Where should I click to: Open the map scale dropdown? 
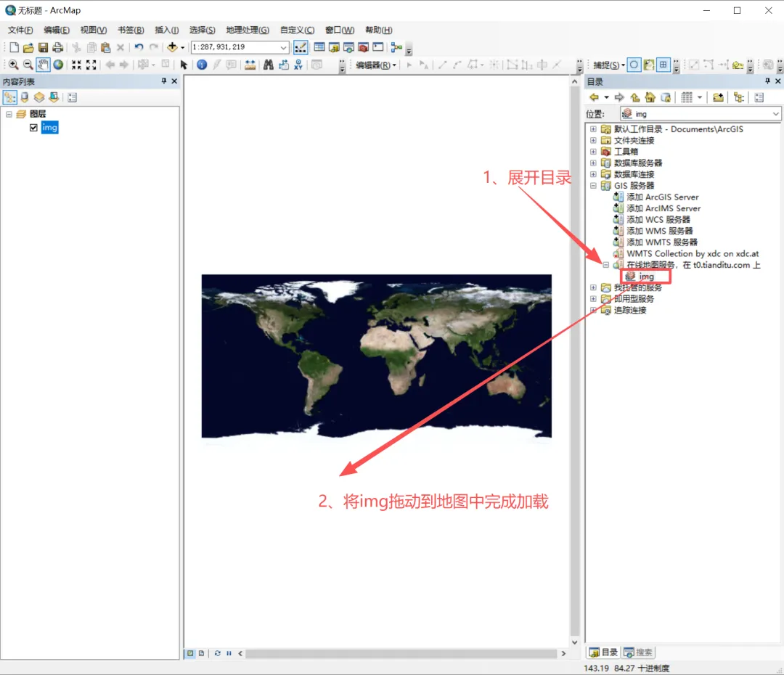284,47
